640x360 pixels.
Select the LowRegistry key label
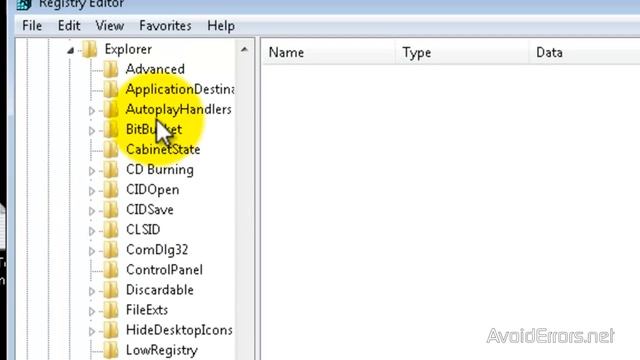pyautogui.click(x=162, y=350)
